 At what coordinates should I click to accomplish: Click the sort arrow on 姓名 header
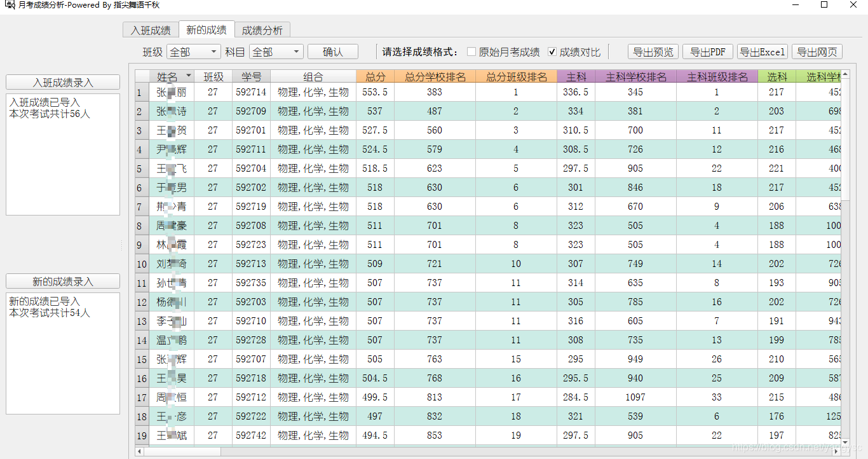tap(189, 76)
